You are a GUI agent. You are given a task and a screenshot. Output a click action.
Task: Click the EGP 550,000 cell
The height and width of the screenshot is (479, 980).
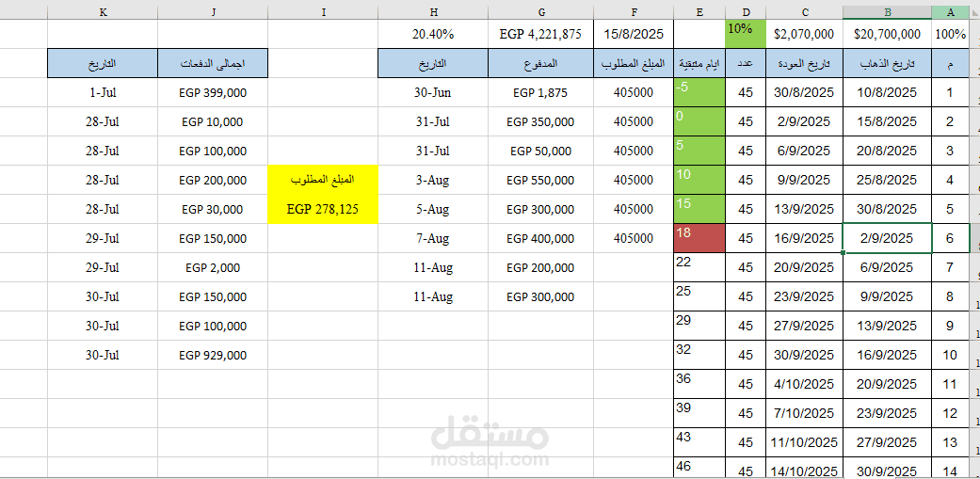541,180
